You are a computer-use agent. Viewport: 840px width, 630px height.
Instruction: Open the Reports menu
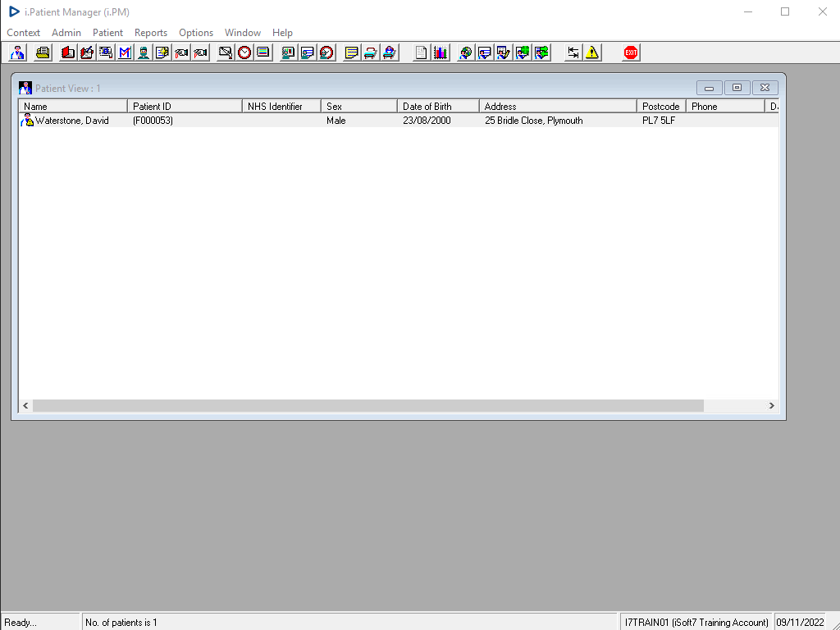(x=151, y=33)
